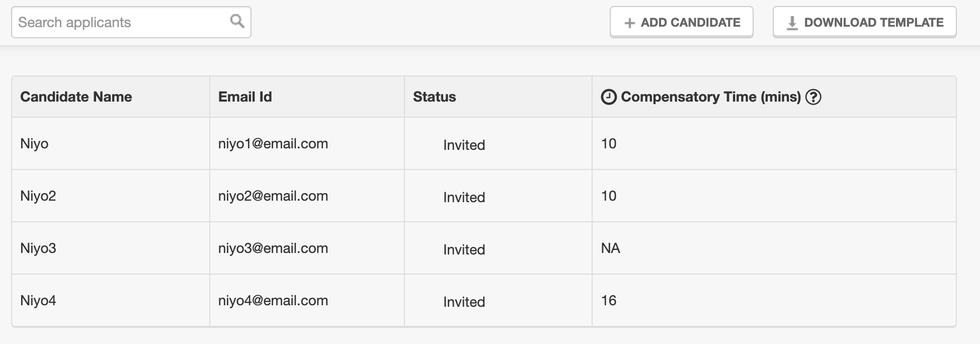Image resolution: width=980 pixels, height=344 pixels.
Task: Click compensatory time 16 for Niyo4
Action: point(609,301)
